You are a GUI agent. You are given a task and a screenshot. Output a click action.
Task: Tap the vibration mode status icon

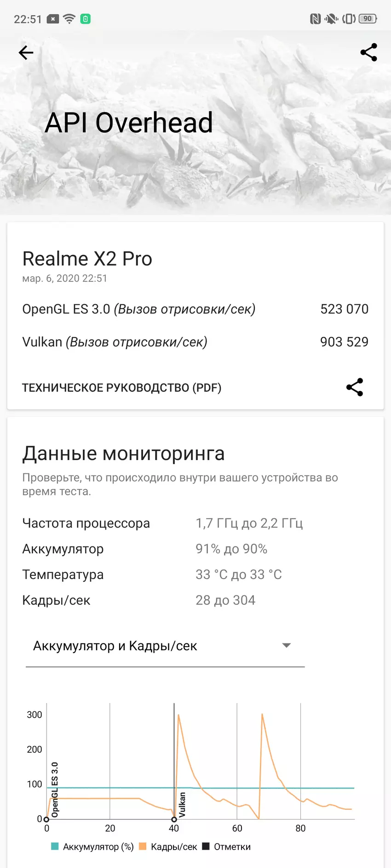pos(349,19)
